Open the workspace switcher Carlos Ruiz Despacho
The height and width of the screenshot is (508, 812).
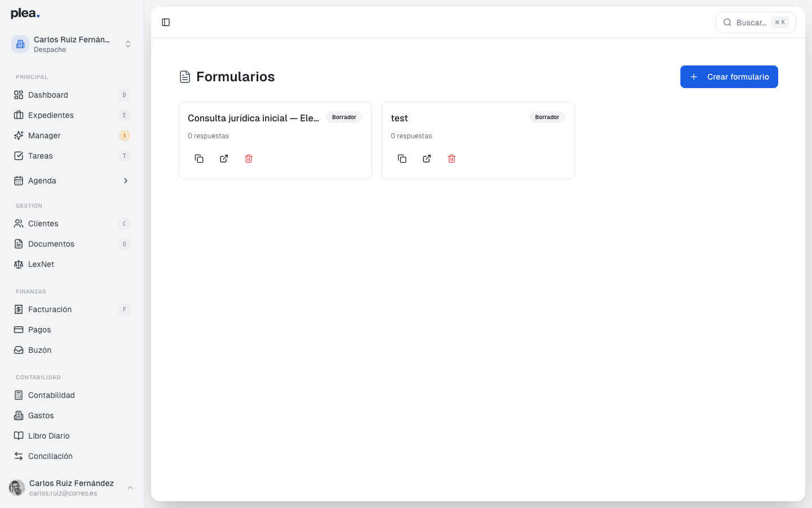[x=72, y=44]
